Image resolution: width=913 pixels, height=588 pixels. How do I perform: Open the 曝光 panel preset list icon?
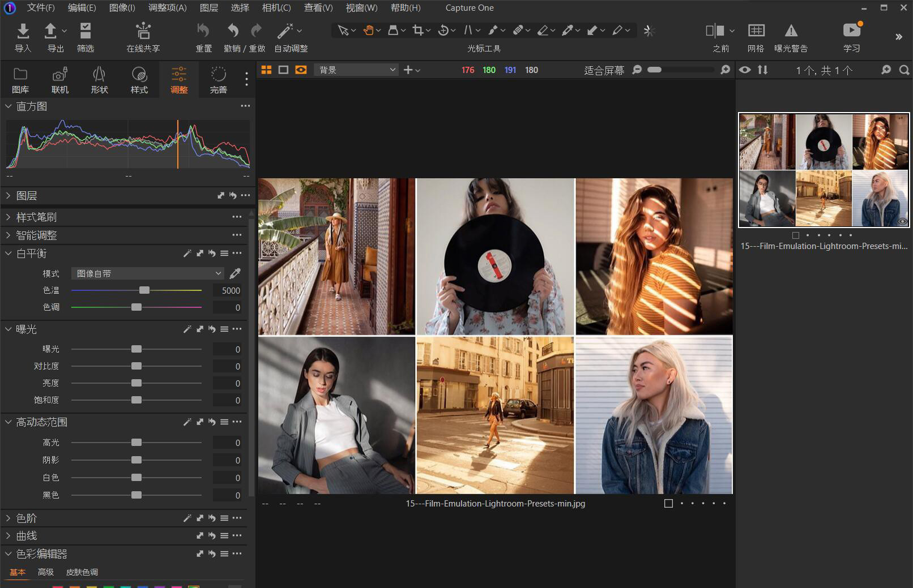tap(224, 329)
